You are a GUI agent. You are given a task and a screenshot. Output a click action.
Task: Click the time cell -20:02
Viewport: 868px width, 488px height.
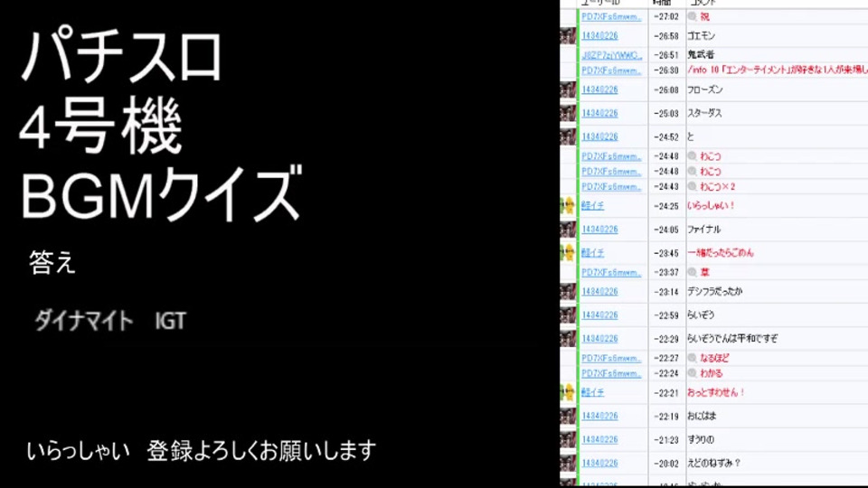point(666,463)
